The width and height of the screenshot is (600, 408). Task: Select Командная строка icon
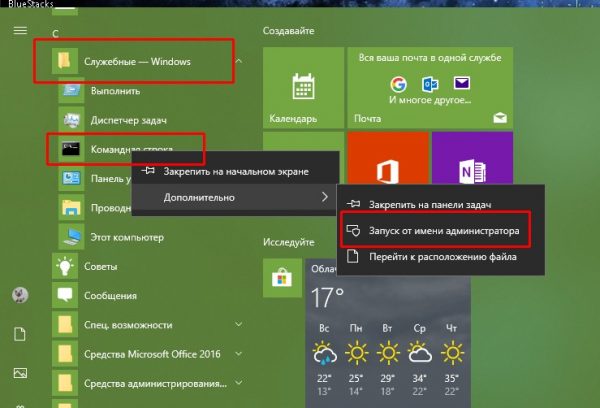point(71,149)
